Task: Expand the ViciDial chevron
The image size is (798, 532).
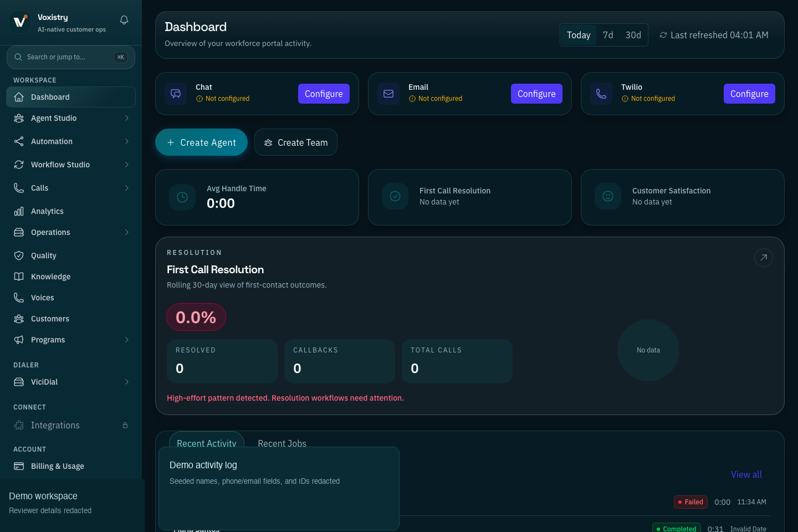Action: point(127,382)
